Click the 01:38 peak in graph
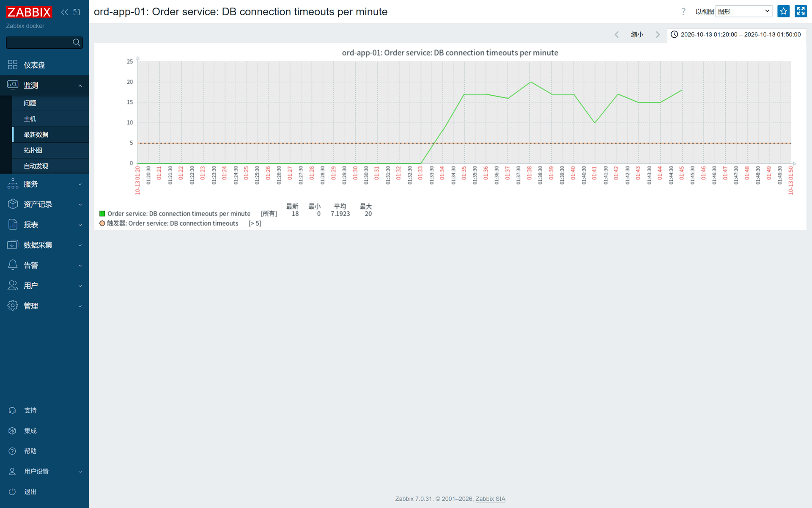 (x=530, y=82)
